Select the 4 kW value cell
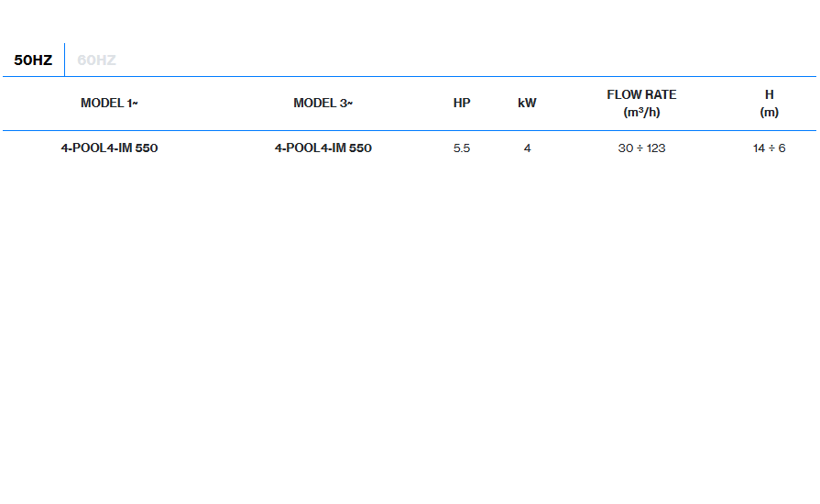The height and width of the screenshot is (504, 820). 527,148
